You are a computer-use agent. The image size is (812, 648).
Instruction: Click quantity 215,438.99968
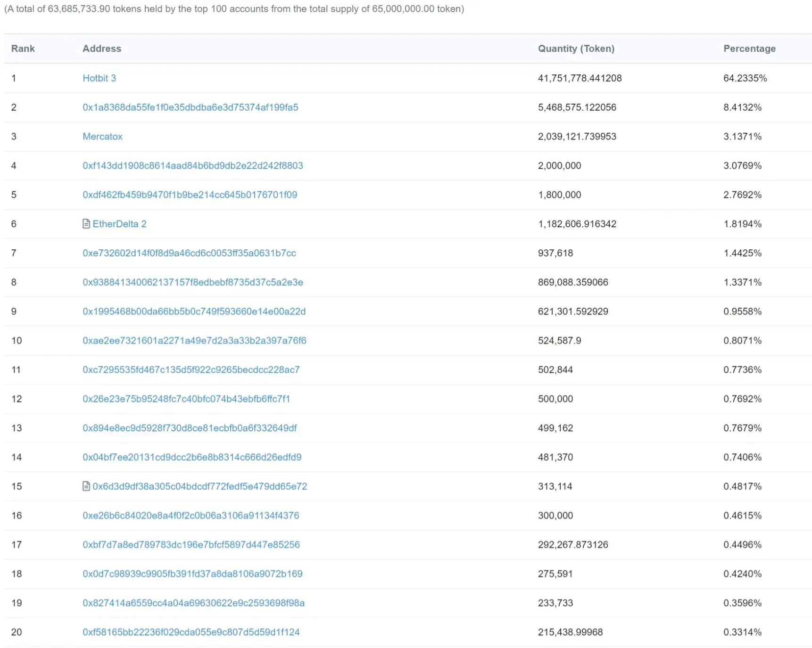(570, 632)
